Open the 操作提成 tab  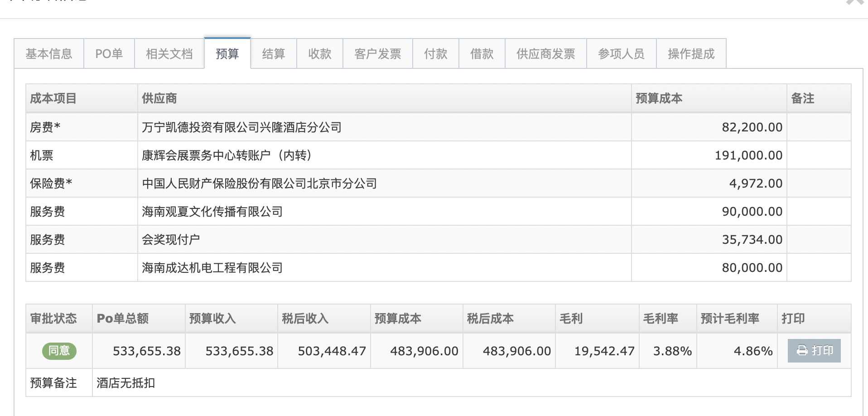point(691,54)
